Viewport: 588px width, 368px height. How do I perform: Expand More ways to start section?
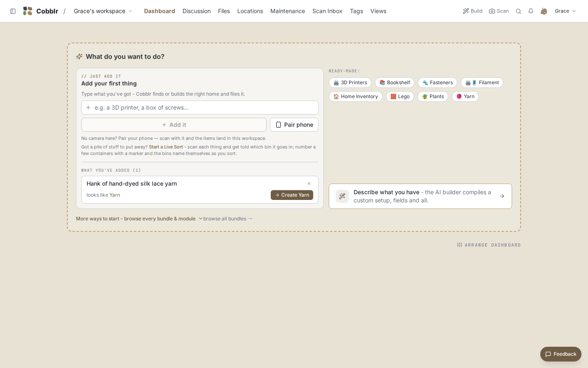pyautogui.click(x=139, y=219)
